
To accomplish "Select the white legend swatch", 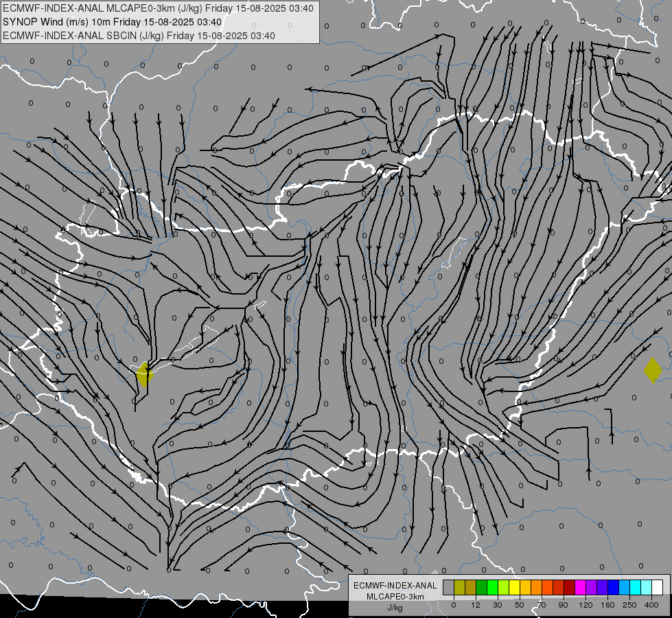I will coord(658,587).
